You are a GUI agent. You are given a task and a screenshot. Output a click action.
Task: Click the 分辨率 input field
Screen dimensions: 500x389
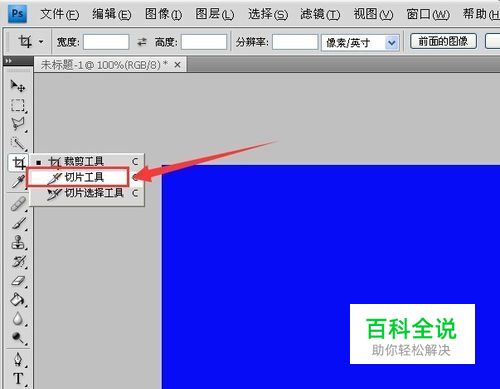[x=295, y=42]
